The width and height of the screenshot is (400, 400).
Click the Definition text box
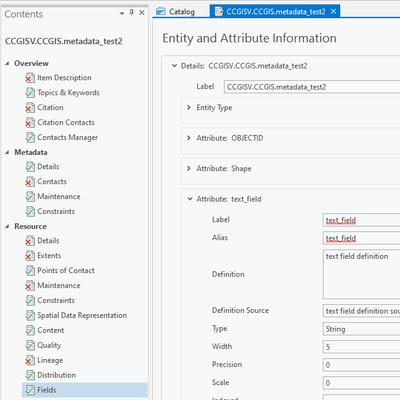coord(362,274)
